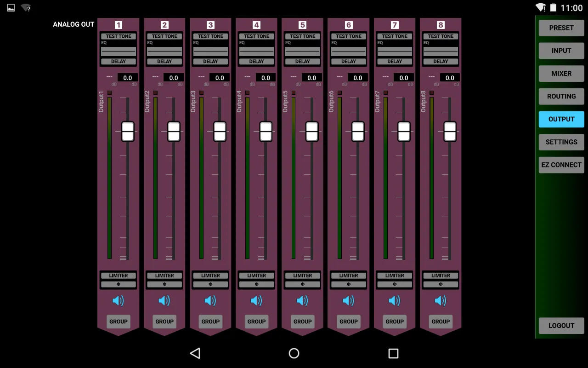
Task: Select the highlighted OUTPUT page
Action: [x=561, y=119]
